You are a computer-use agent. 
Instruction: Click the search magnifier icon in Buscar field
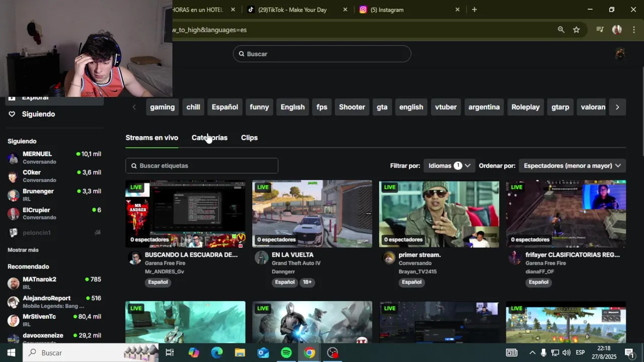tap(242, 54)
